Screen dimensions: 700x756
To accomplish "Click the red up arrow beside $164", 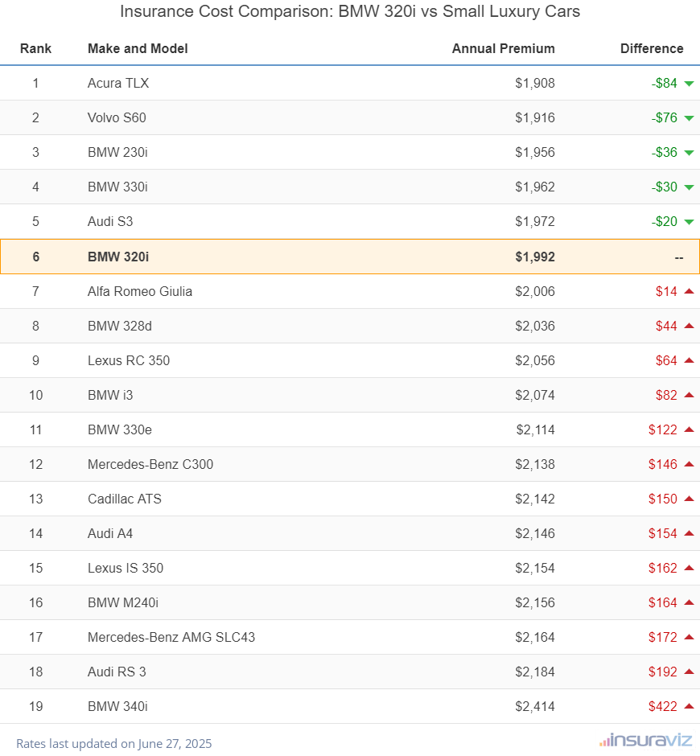I will (x=689, y=602).
